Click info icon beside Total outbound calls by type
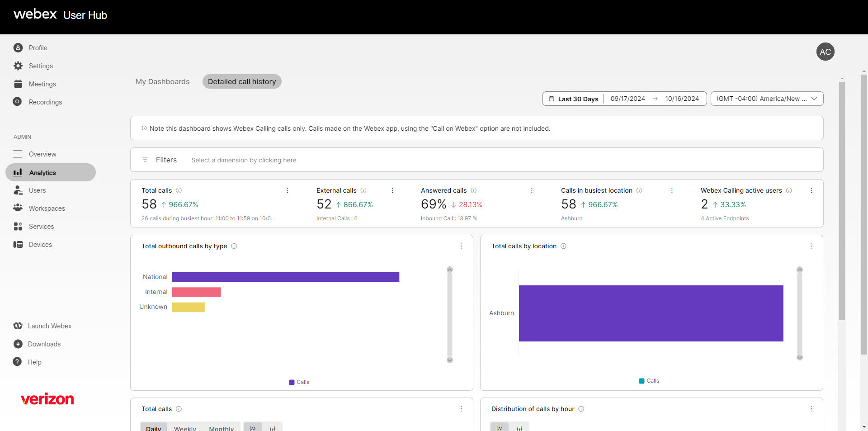Screen dimensions: 868x431 click(x=234, y=246)
